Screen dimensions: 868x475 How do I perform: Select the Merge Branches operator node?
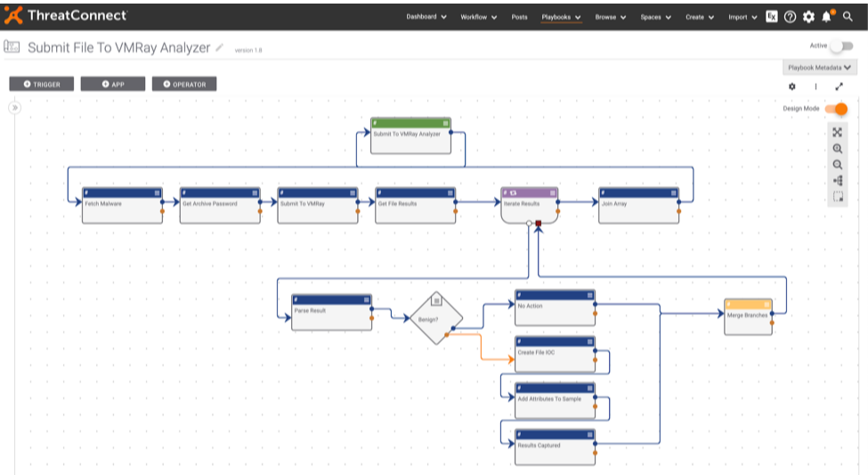[x=749, y=317]
